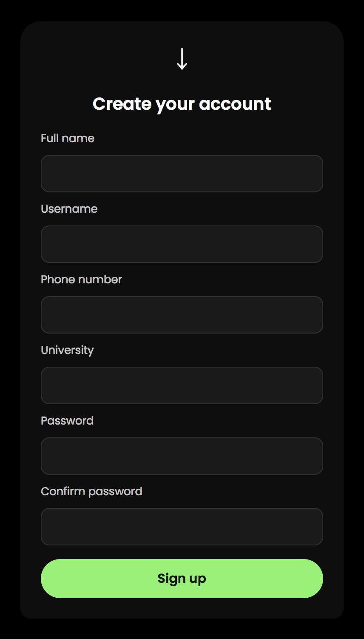Screen dimensions: 364x639
Task: Click the Confirm password input field
Action: point(182,527)
